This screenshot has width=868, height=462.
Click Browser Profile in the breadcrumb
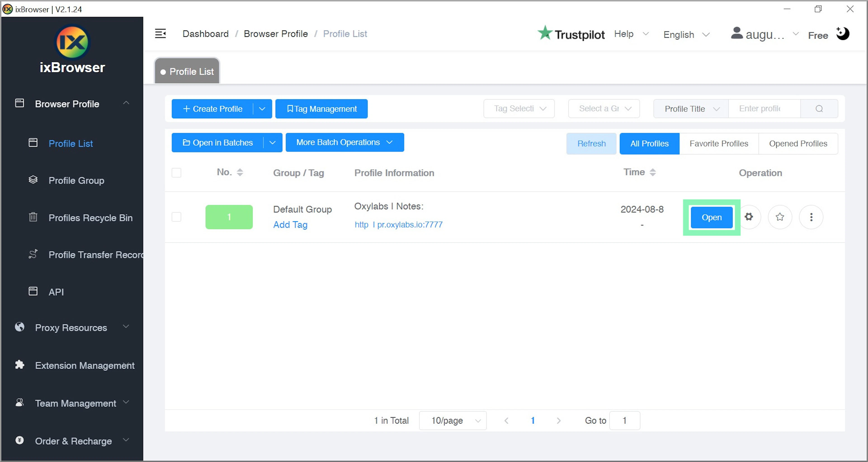tap(276, 34)
